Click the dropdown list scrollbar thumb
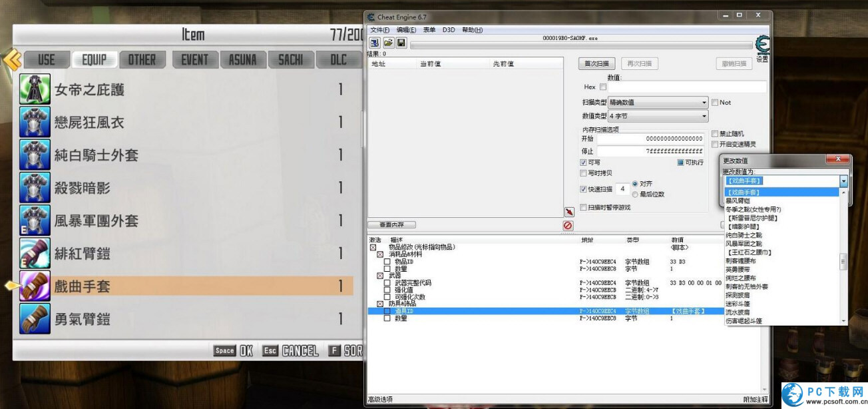 [843, 261]
